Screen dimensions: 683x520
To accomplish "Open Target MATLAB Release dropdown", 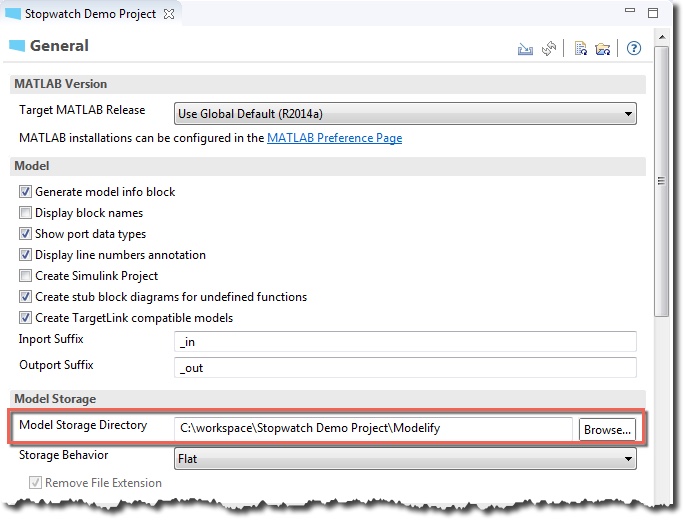I will 405,114.
